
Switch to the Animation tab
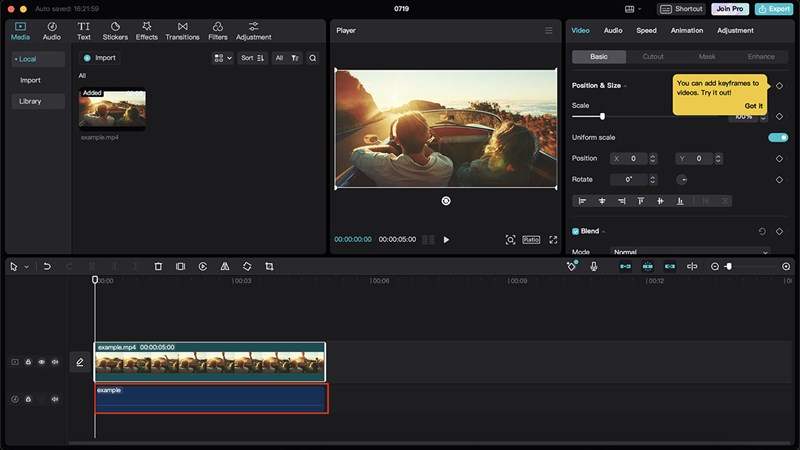tap(686, 31)
